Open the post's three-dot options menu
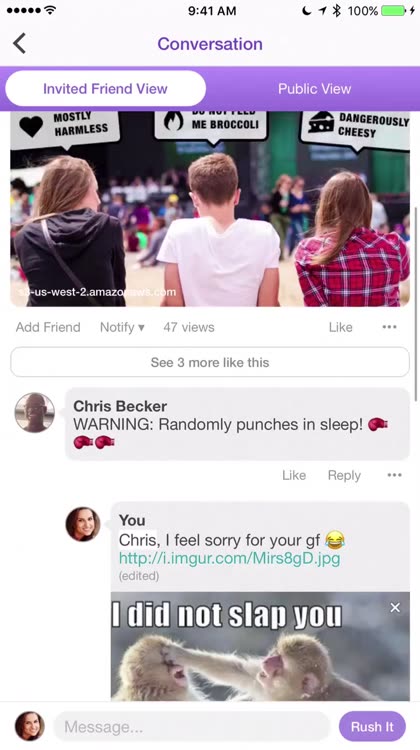The height and width of the screenshot is (750, 420). pyautogui.click(x=389, y=327)
